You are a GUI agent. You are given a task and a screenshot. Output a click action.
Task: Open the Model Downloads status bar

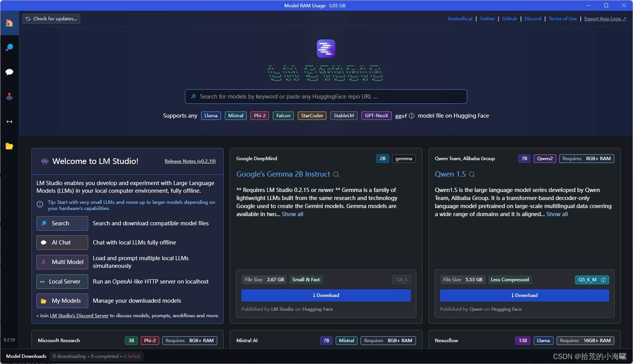coord(26,356)
